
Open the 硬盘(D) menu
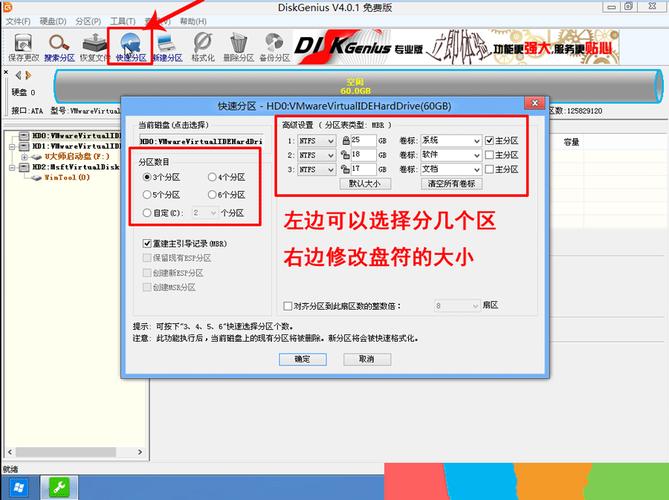click(x=53, y=20)
